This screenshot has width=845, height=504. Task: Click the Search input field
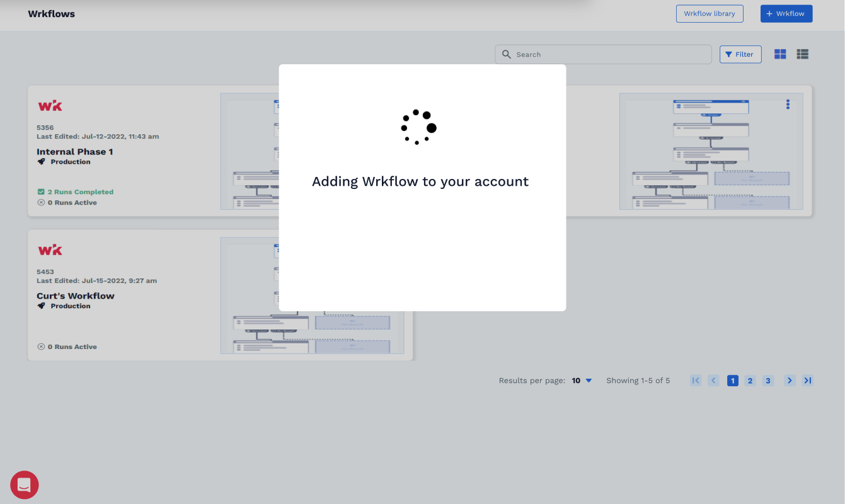click(x=603, y=55)
